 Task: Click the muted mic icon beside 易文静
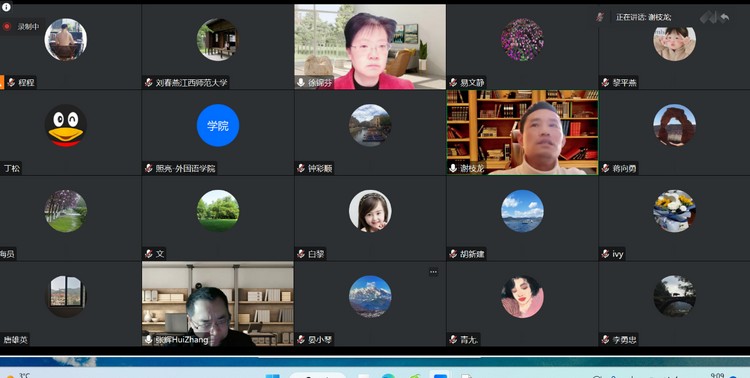click(x=453, y=82)
